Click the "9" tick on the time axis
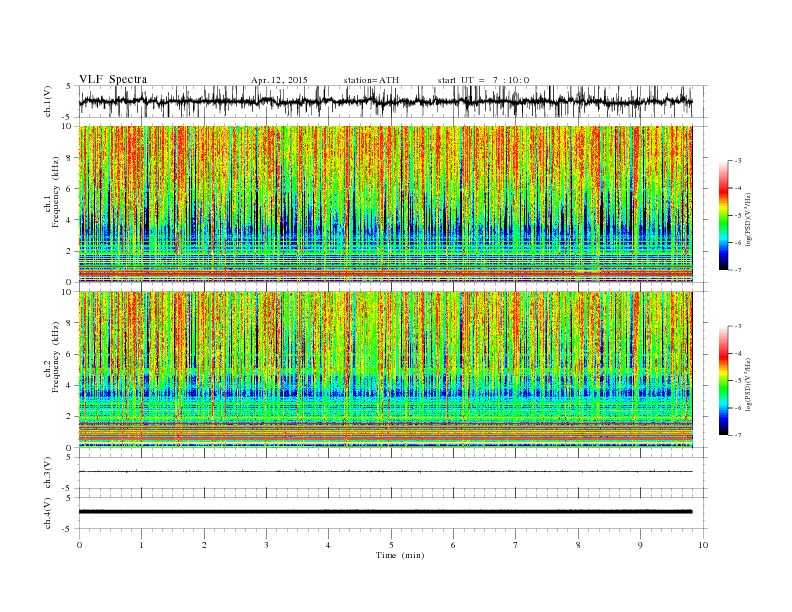Image resolution: width=792 pixels, height=612 pixels. [640, 545]
